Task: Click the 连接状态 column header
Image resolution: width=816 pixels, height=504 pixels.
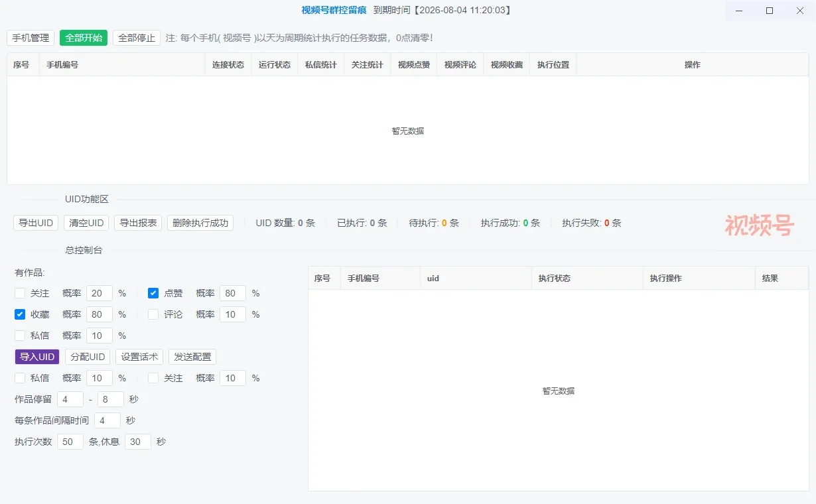Action: click(228, 65)
